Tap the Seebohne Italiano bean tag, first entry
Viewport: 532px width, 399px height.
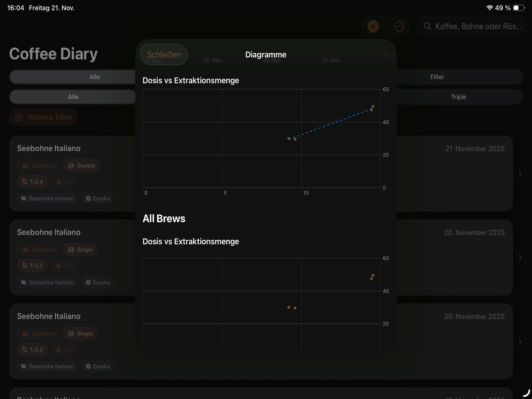pyautogui.click(x=47, y=198)
